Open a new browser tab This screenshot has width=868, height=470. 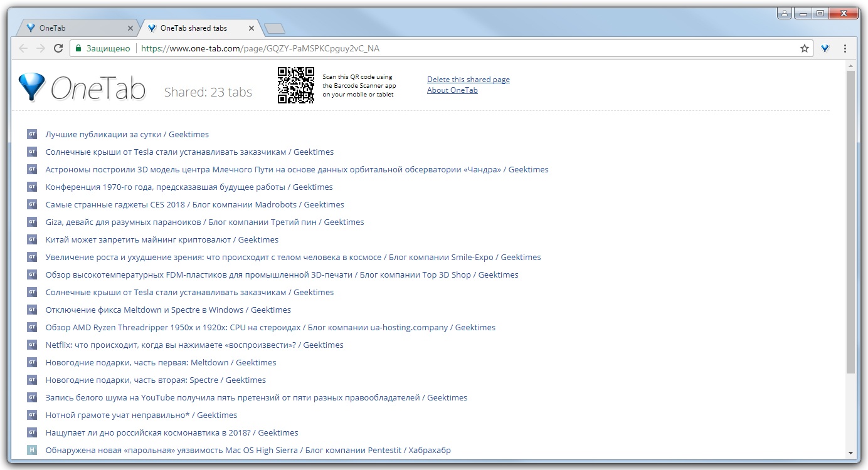[275, 28]
